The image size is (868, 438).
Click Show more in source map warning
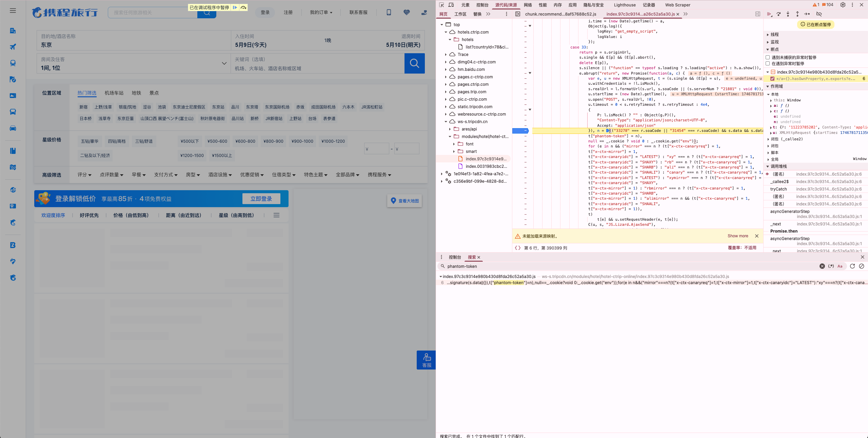click(737, 236)
